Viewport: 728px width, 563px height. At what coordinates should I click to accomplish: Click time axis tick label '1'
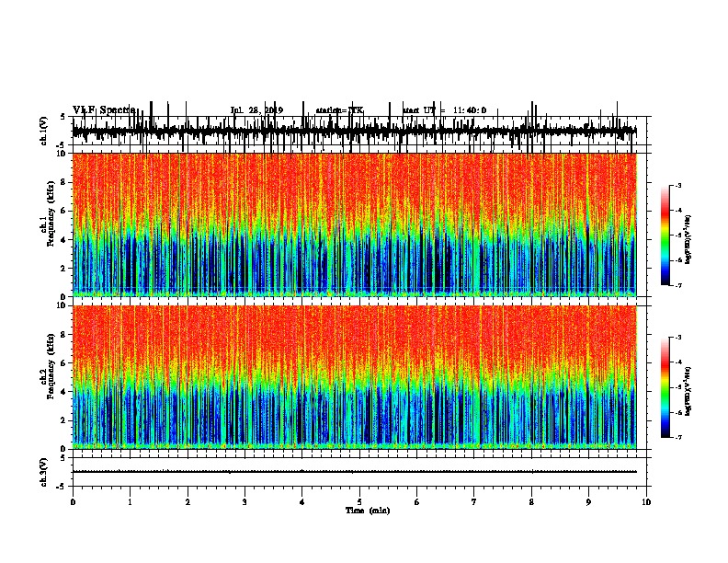(x=130, y=502)
